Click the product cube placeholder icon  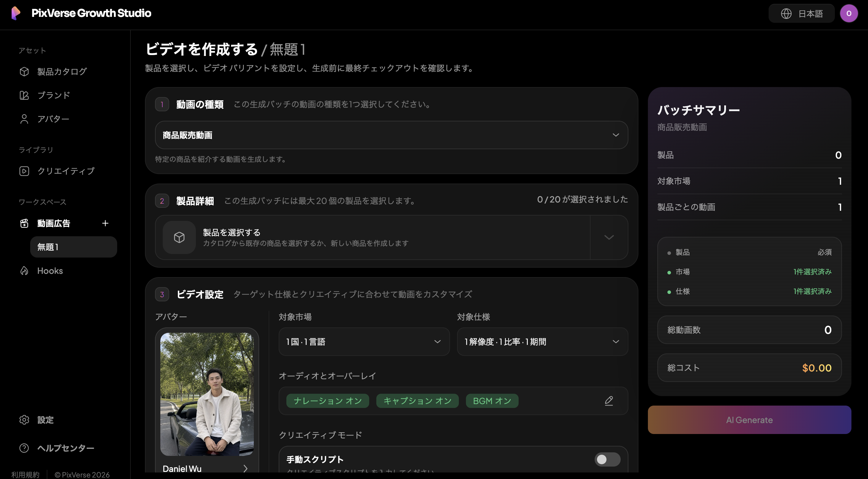[x=179, y=237]
